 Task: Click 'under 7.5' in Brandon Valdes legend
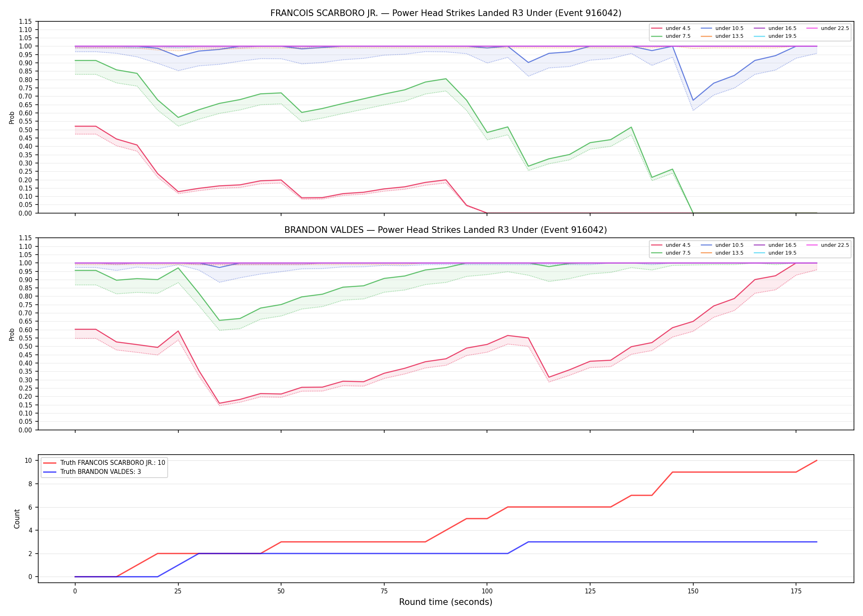pyautogui.click(x=678, y=253)
